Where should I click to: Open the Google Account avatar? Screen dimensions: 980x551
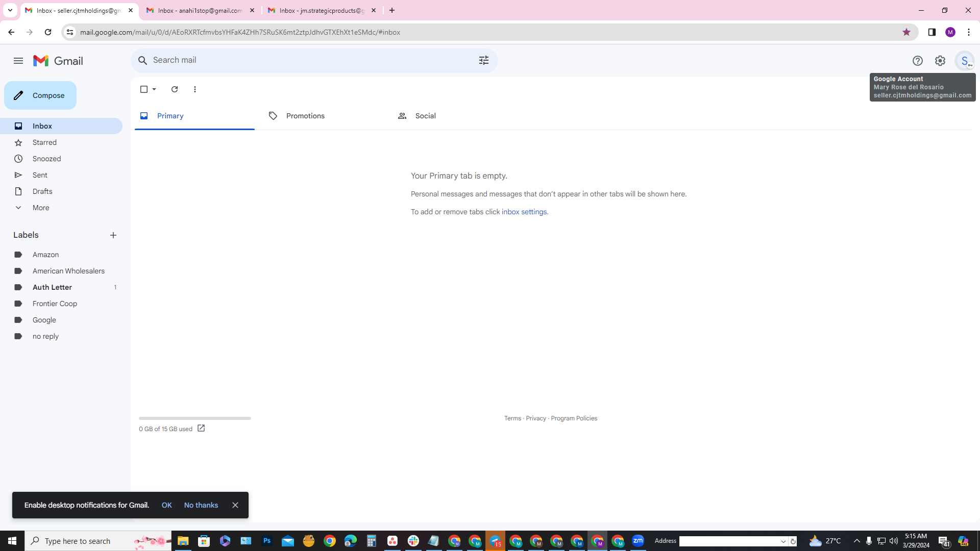point(965,61)
